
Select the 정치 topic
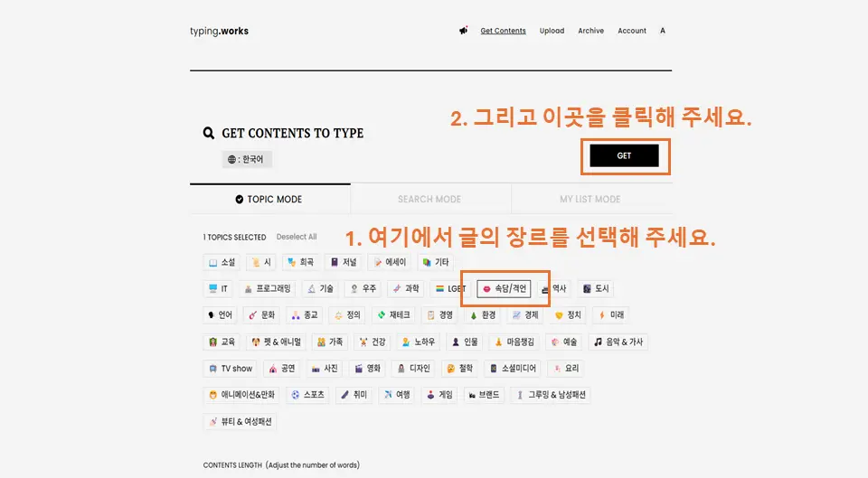569,315
